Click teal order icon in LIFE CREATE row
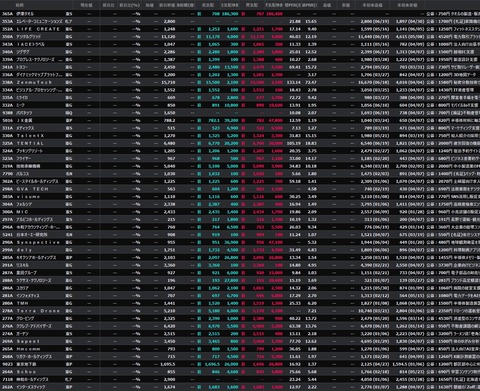This screenshot has width=480, height=391. pos(199,29)
